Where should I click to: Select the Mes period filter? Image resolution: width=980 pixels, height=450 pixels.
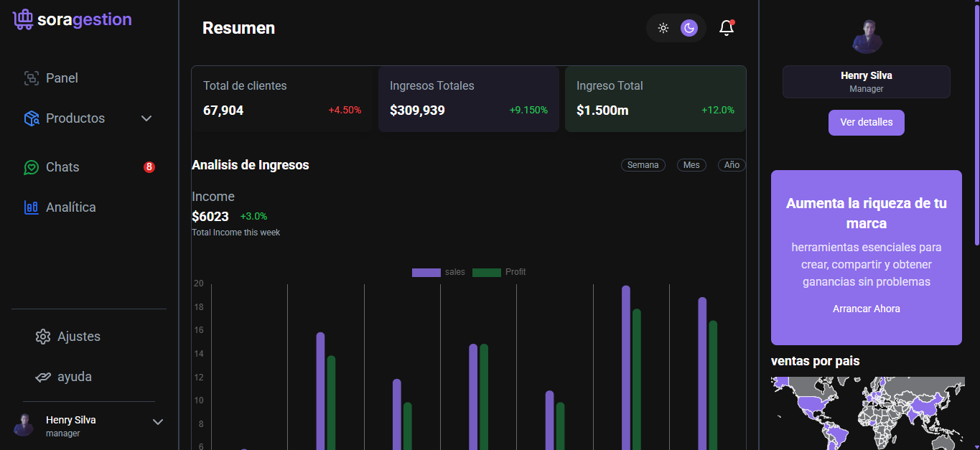tap(691, 165)
